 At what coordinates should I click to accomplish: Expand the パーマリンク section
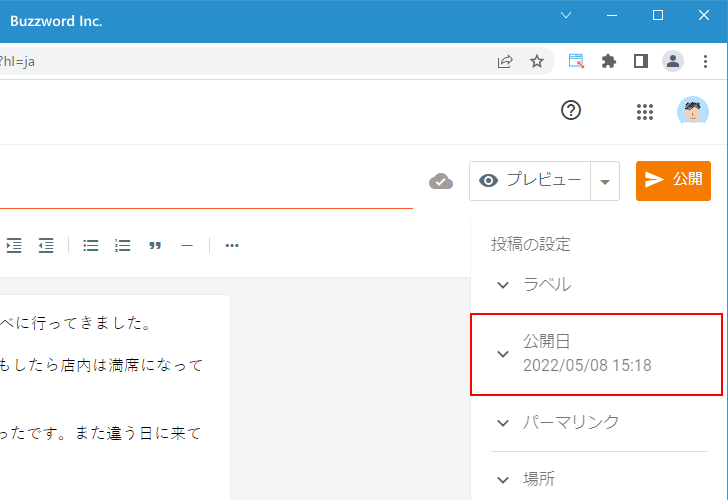coord(596,422)
